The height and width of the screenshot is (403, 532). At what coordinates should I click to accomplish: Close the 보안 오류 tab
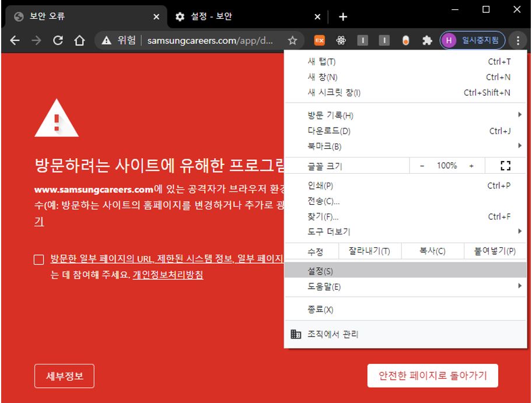[156, 17]
